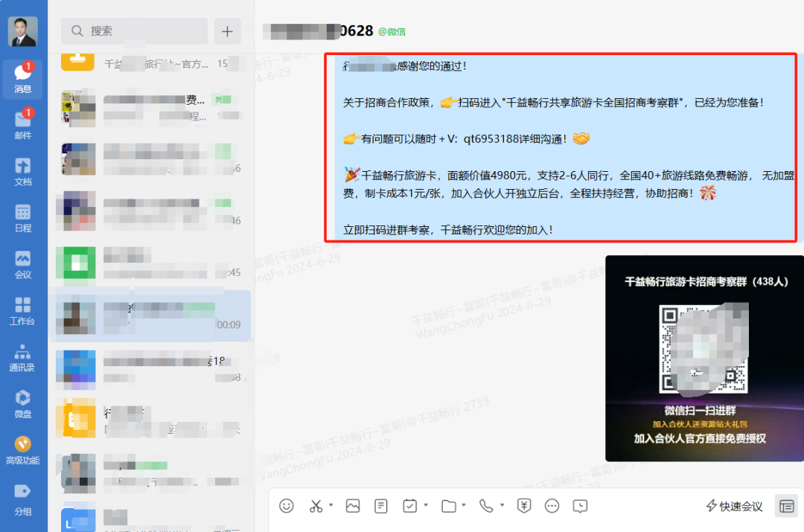Click the folder file icon

[449, 506]
